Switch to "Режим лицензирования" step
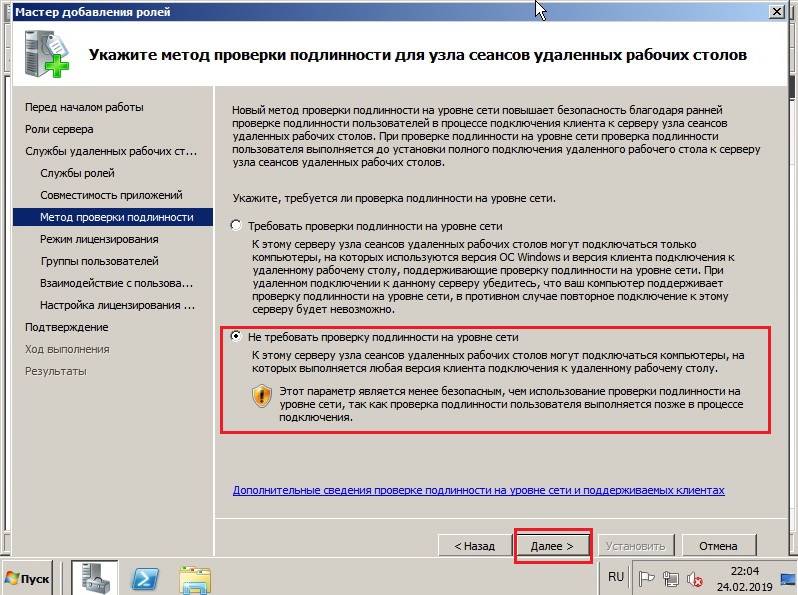The height and width of the screenshot is (595, 798). [99, 239]
